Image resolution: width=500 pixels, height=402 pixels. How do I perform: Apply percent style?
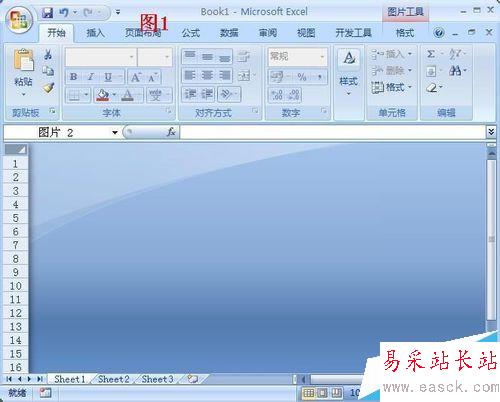coord(302,77)
